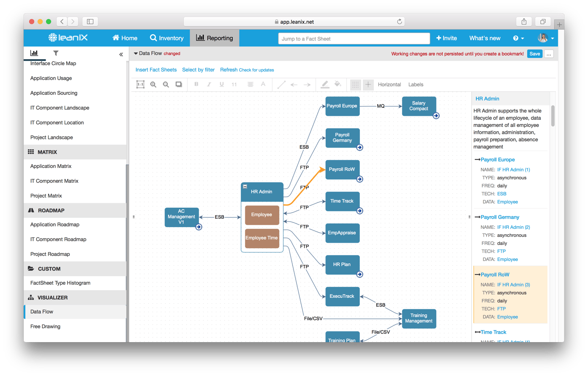Screen dimensions: 588x376
Task: Toggle the grid display icon
Action: click(x=355, y=85)
